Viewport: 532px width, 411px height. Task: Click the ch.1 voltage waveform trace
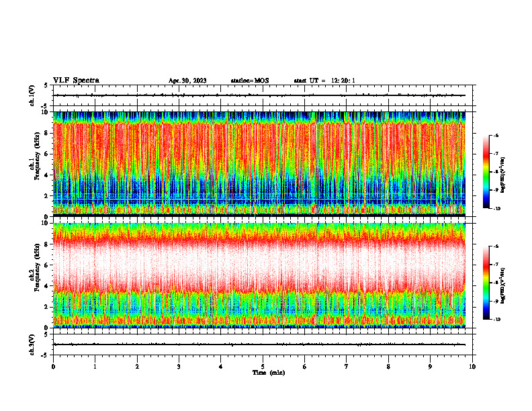click(259, 95)
